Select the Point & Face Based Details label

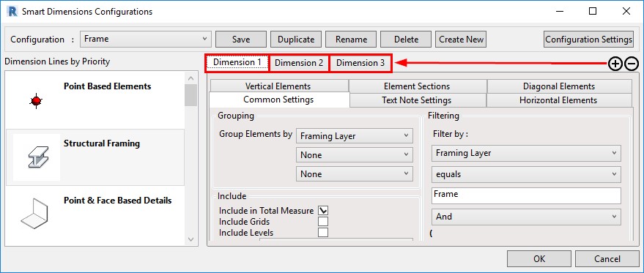pos(117,201)
